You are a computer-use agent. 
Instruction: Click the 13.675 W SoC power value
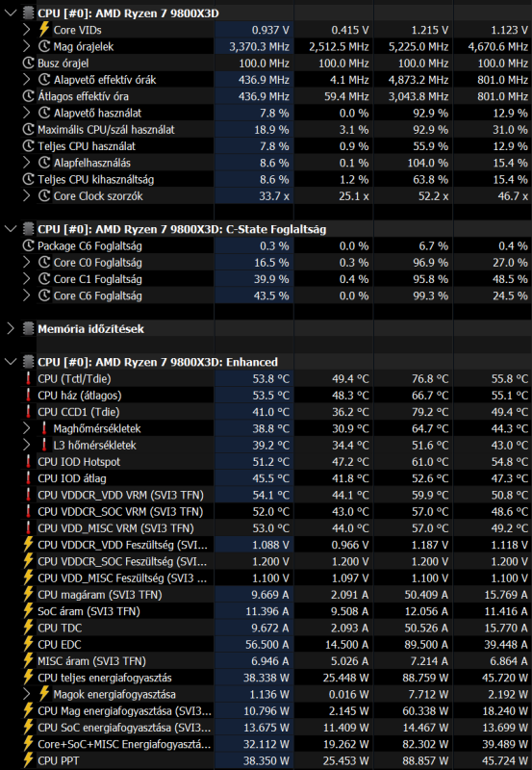point(267,728)
